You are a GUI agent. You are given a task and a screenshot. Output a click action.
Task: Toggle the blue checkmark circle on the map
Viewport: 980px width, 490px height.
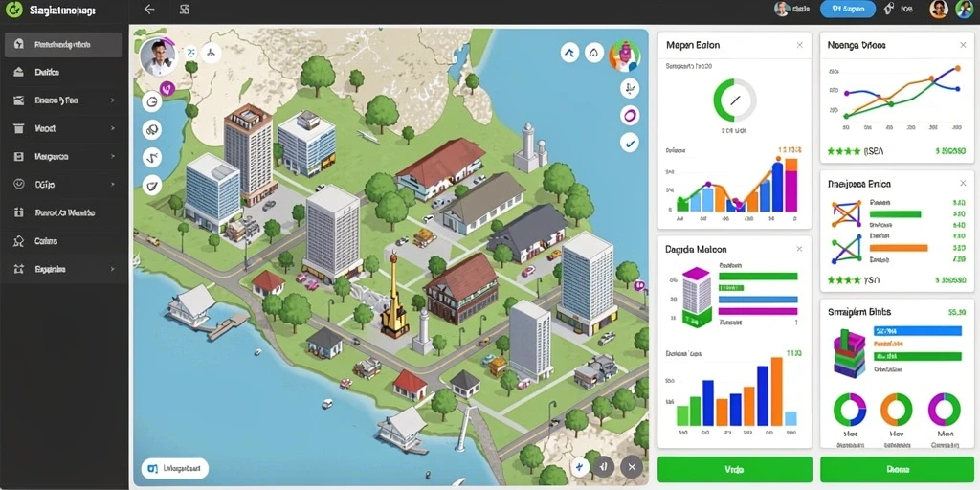pyautogui.click(x=630, y=144)
